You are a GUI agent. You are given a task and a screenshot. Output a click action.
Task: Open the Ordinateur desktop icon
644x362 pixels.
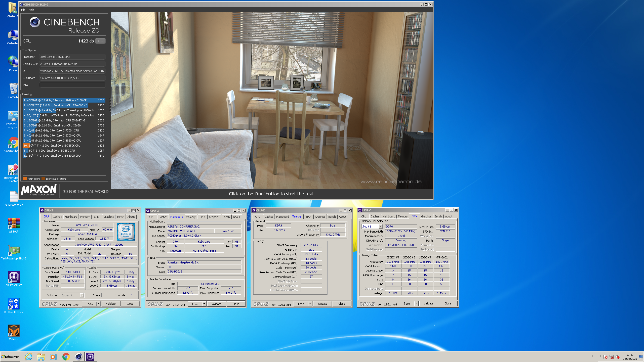[13, 37]
